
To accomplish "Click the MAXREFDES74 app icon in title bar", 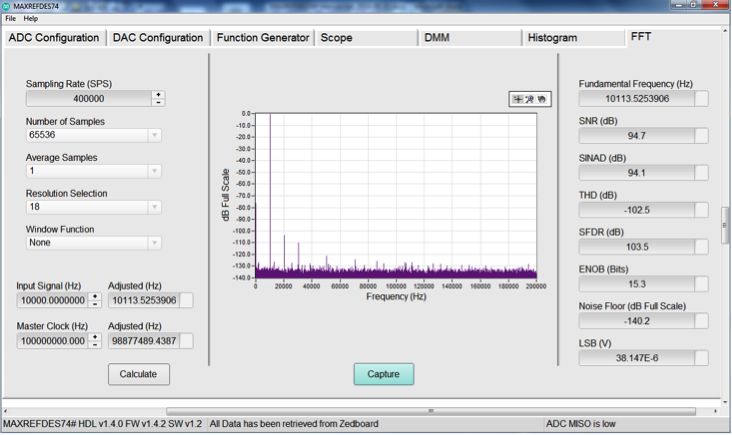I will pos(6,6).
